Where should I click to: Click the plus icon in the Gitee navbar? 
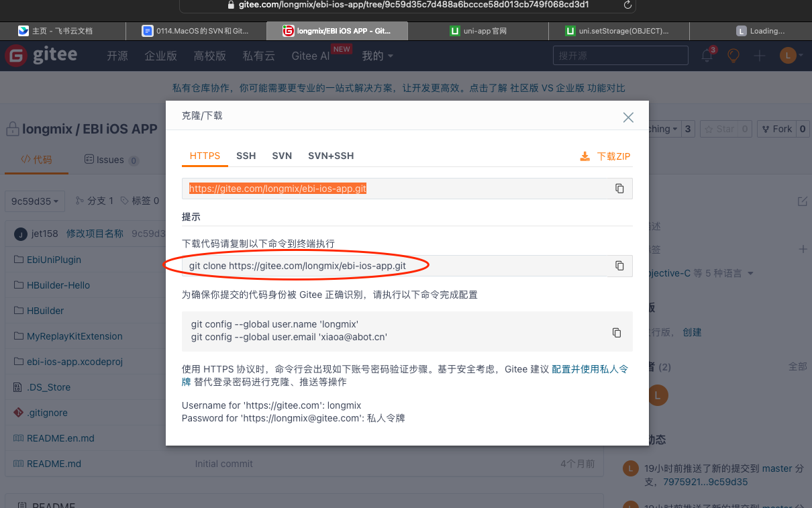(760, 56)
